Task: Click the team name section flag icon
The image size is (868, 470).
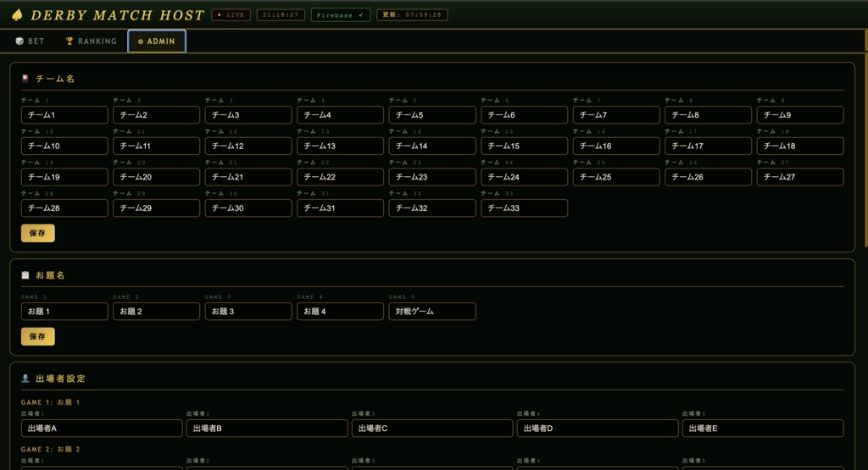Action: [25, 79]
